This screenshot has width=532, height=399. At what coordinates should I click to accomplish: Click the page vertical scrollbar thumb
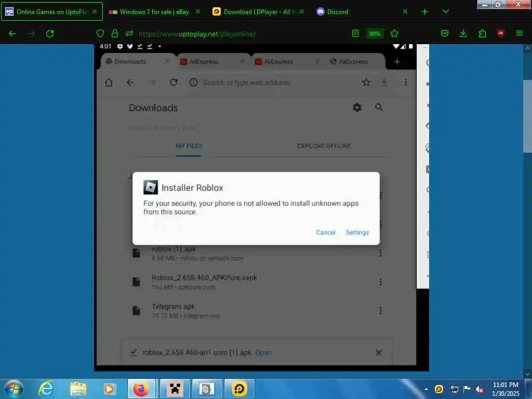click(x=527, y=116)
